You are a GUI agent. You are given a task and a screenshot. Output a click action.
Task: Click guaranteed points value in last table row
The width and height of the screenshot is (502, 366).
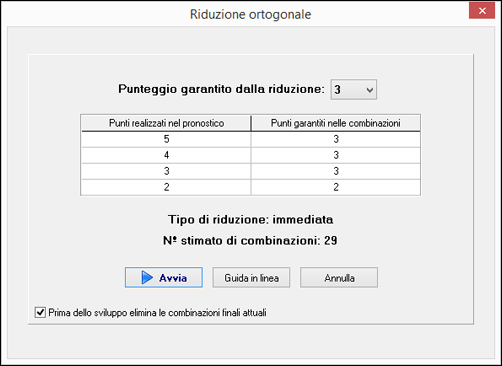(x=336, y=187)
